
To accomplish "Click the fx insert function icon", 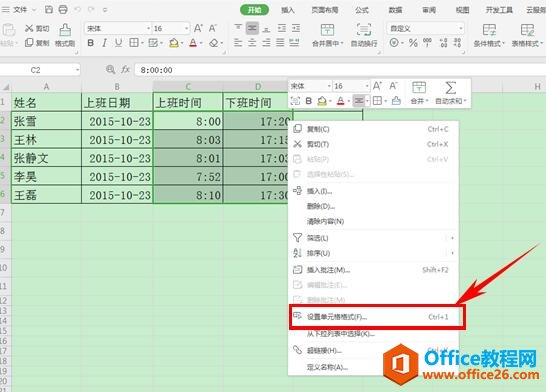I will coord(125,70).
